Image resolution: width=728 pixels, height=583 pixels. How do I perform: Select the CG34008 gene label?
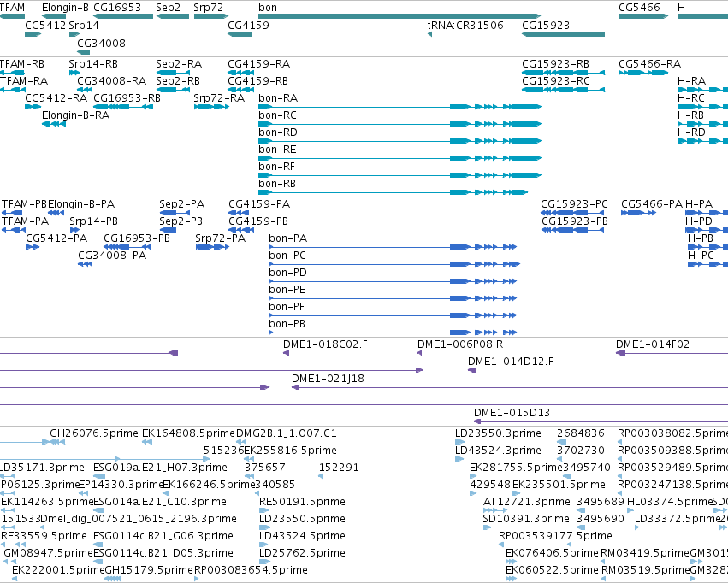(101, 43)
